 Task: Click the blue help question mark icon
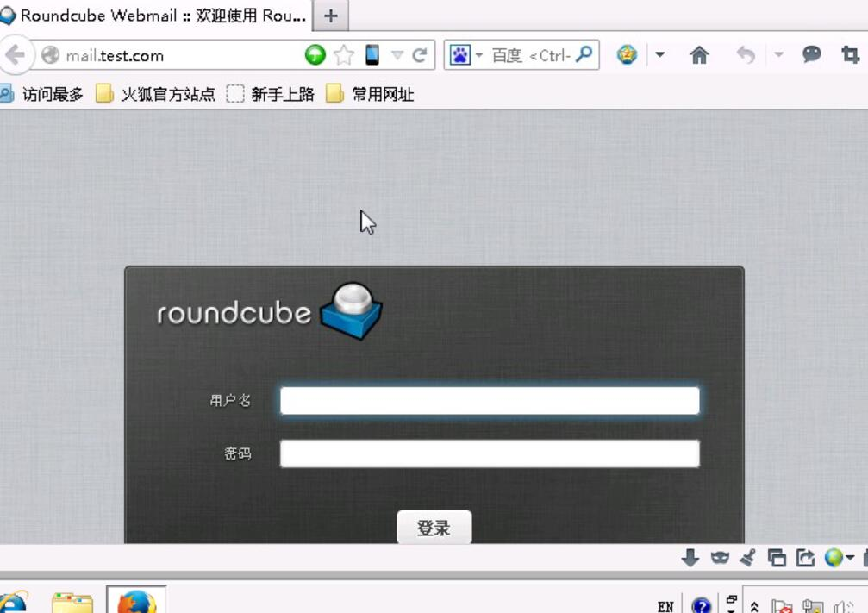701,605
